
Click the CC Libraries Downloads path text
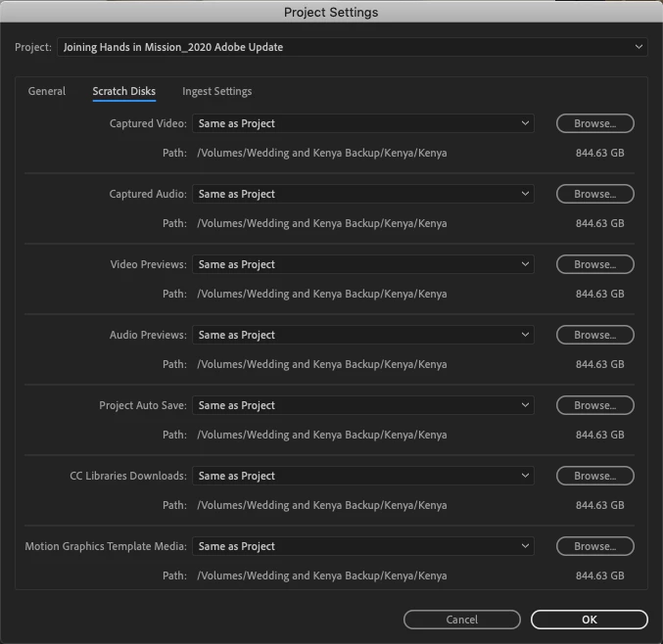[x=322, y=505]
